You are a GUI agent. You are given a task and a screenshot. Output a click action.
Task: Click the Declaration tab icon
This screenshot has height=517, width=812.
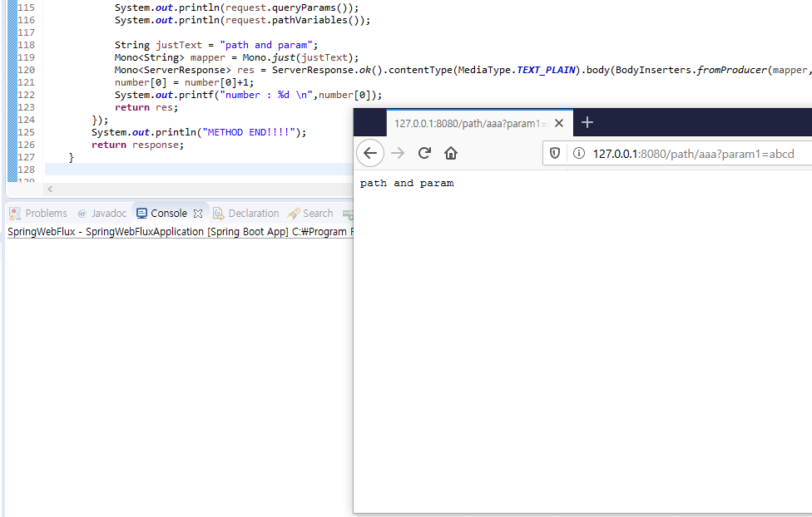click(219, 214)
